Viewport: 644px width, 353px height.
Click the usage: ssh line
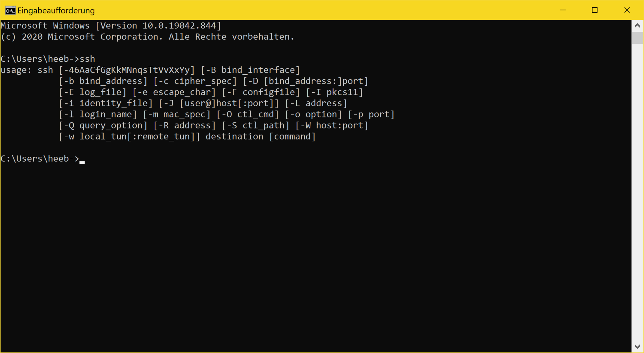[x=150, y=70]
